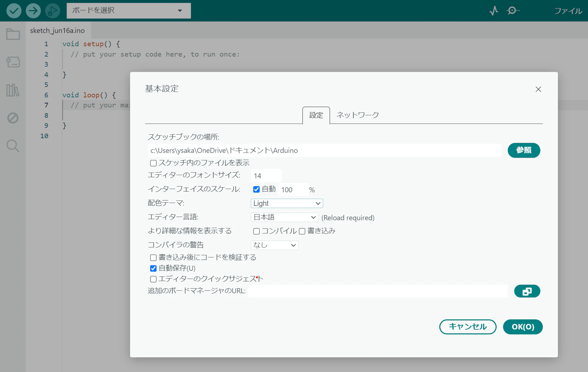Viewport: 588px width, 372px height.
Task: Click the sketchbook location path field
Action: pos(324,150)
